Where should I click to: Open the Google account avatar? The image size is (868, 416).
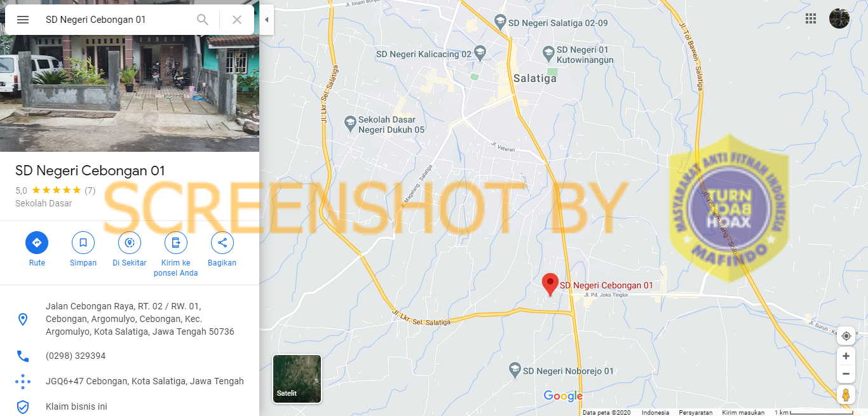[x=839, y=18]
